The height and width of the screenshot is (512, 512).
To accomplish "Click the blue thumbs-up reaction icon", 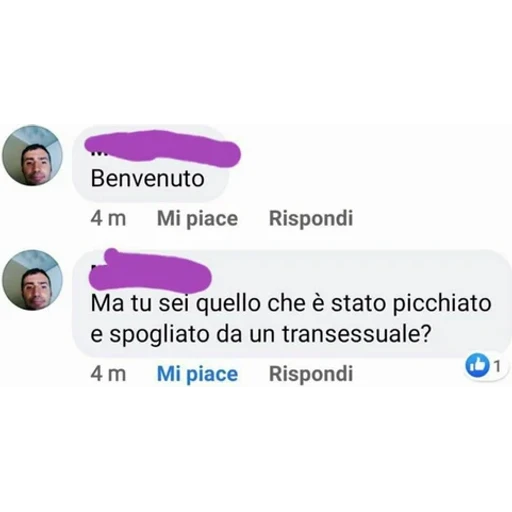I will click(x=477, y=365).
